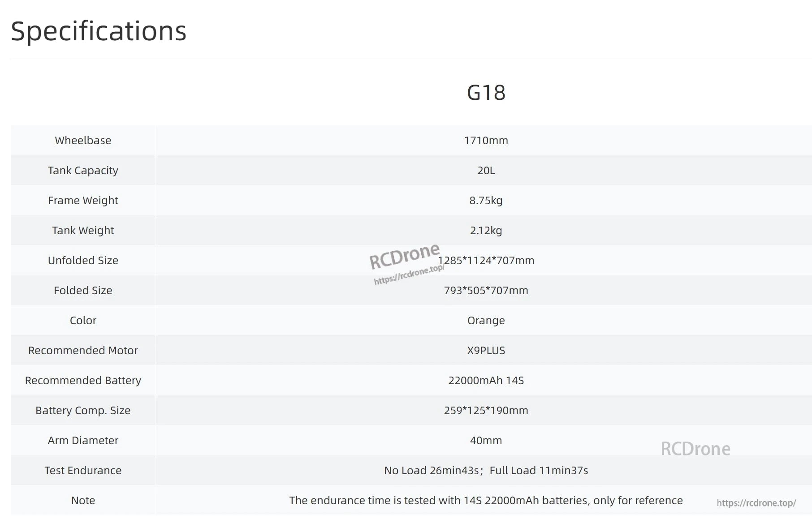Image resolution: width=812 pixels, height=523 pixels.
Task: Click the 1710mm wheelbase value
Action: (x=486, y=141)
